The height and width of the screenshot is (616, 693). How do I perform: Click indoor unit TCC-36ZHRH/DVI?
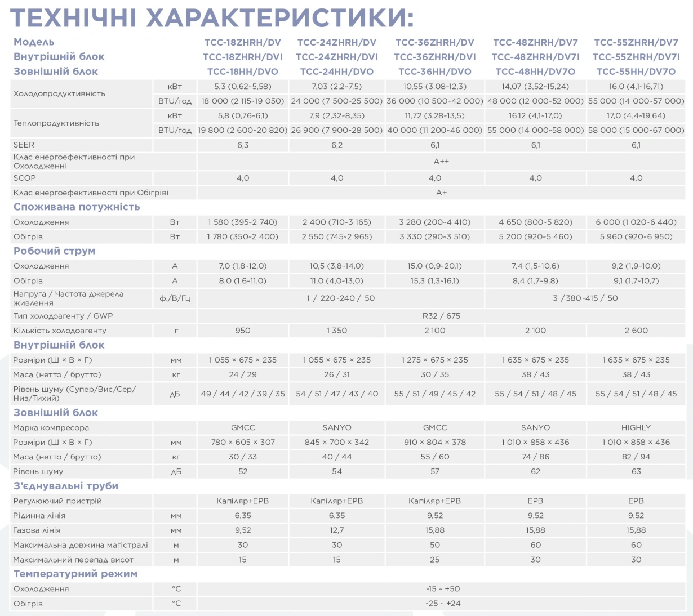435,57
